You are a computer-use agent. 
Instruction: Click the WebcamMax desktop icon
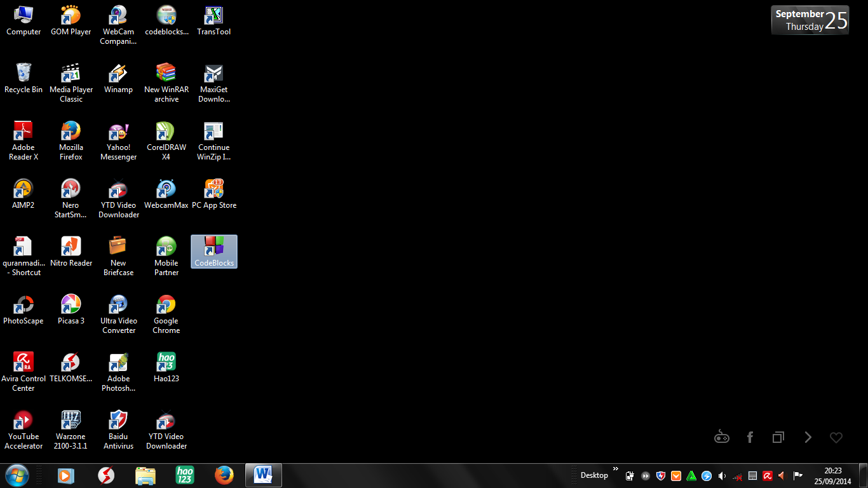pyautogui.click(x=166, y=194)
